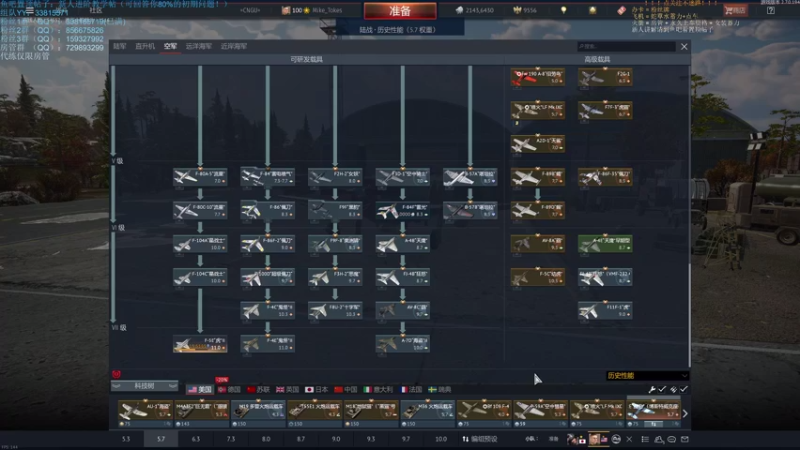
Task: Select the F-104A aircraft card
Action: pyautogui.click(x=200, y=244)
